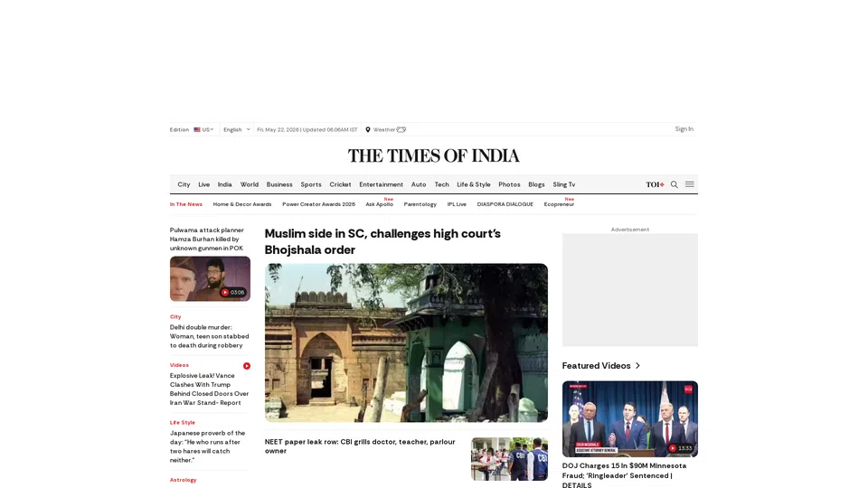Click the Weather link

(383, 129)
